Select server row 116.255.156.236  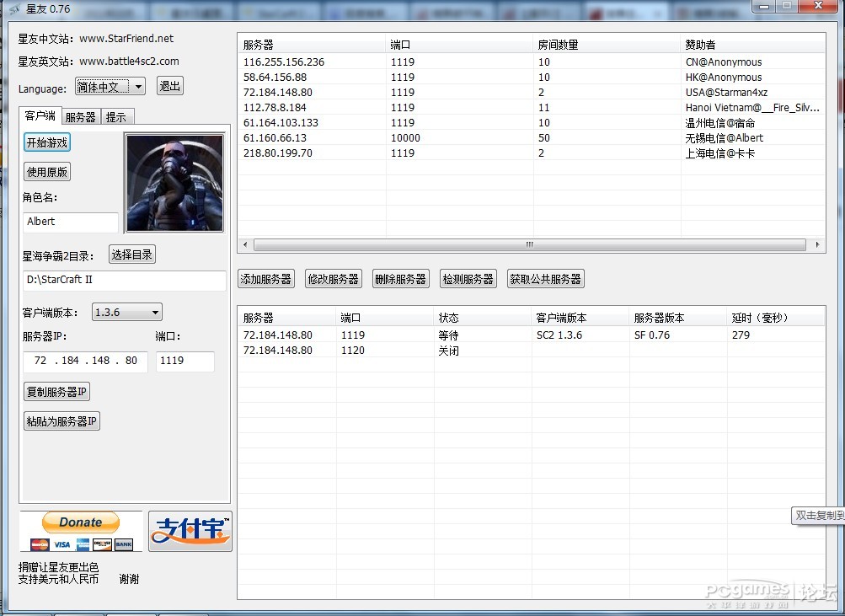pos(532,62)
